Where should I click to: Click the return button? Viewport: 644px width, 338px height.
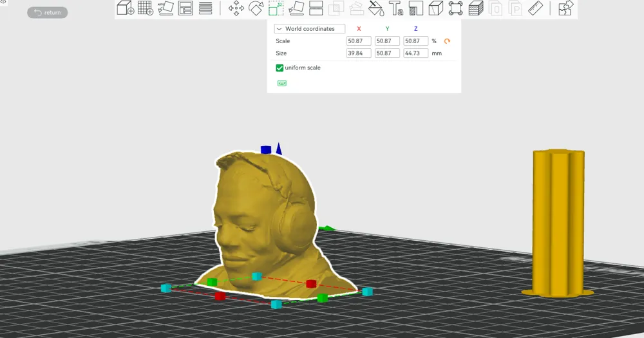47,12
